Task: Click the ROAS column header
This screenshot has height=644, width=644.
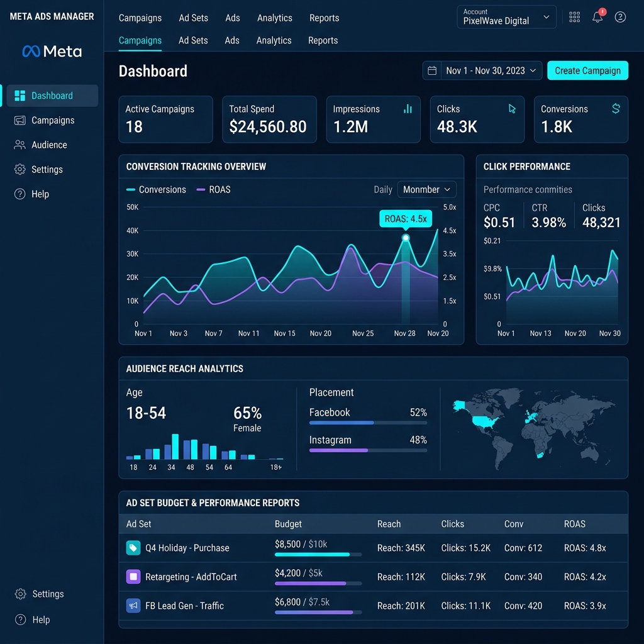Action: pos(575,524)
